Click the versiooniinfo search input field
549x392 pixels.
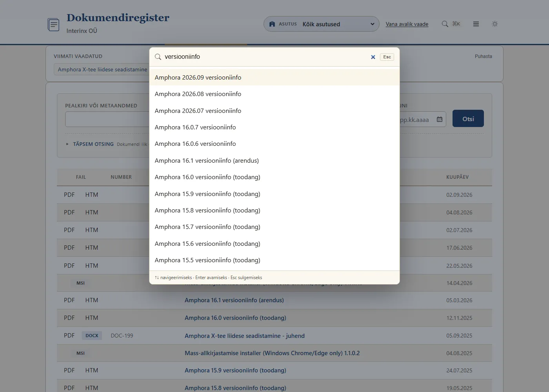[x=265, y=57]
